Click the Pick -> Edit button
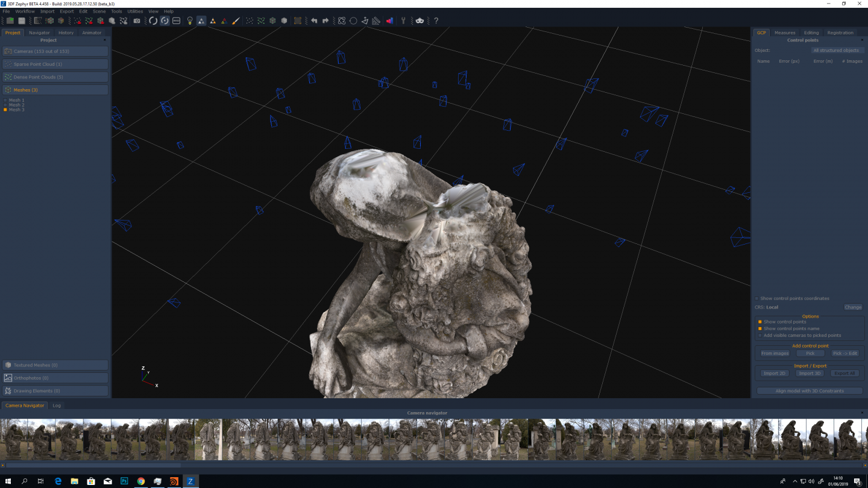This screenshot has height=488, width=868. 845,353
